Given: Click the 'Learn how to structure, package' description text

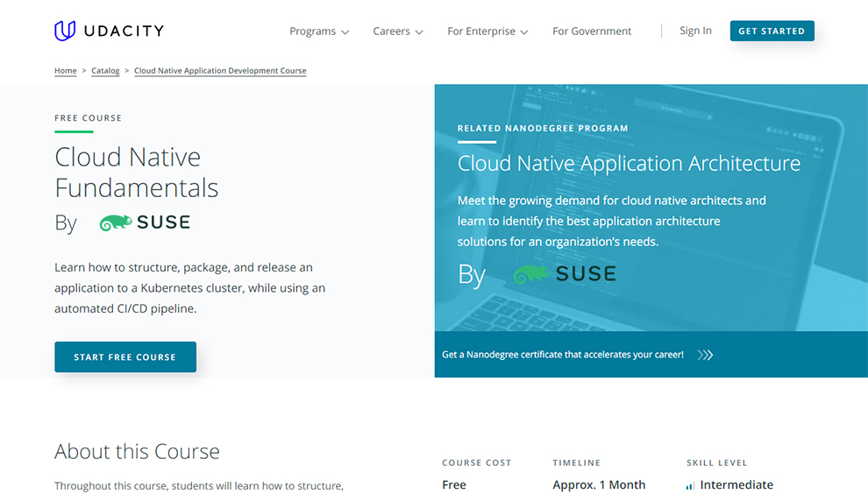Looking at the screenshot, I should coord(190,288).
